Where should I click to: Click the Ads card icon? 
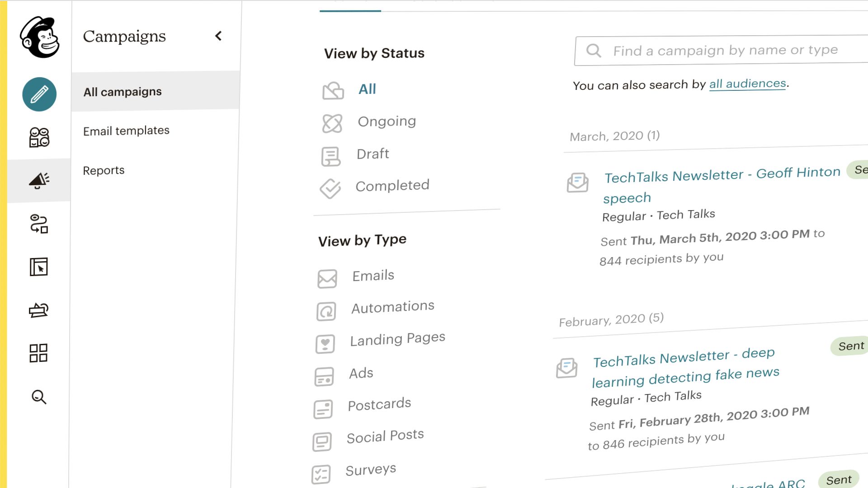pyautogui.click(x=324, y=376)
